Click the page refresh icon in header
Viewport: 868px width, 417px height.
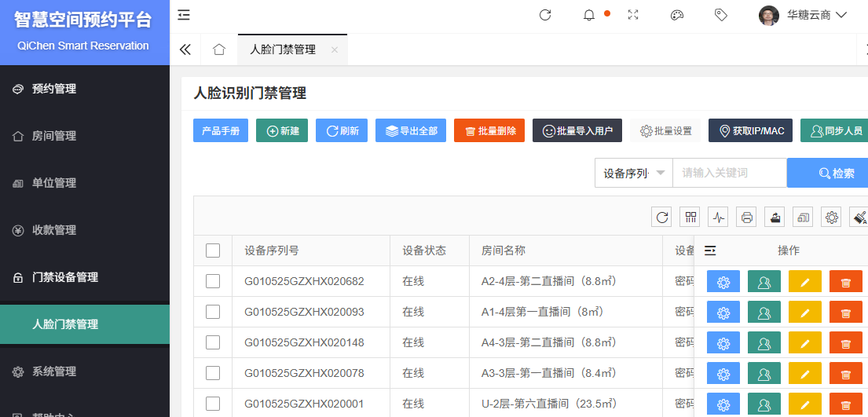point(545,15)
